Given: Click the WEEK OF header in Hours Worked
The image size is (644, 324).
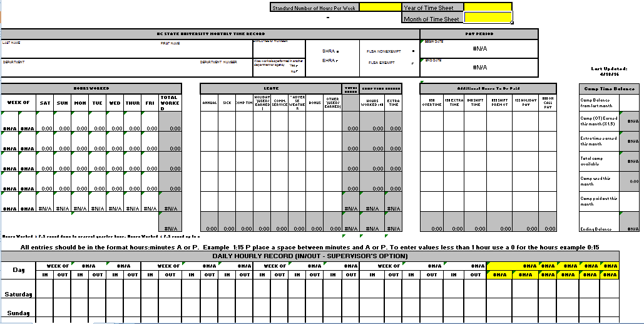Looking at the screenshot, I should pyautogui.click(x=19, y=103).
